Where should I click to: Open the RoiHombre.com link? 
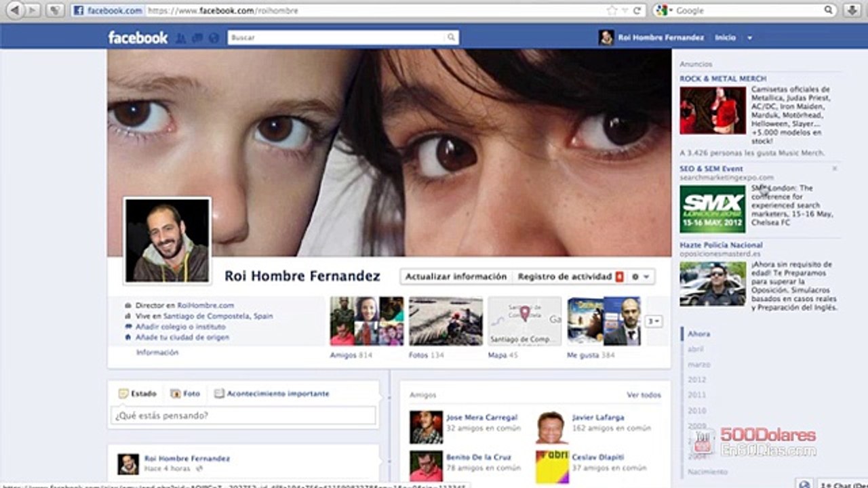205,306
